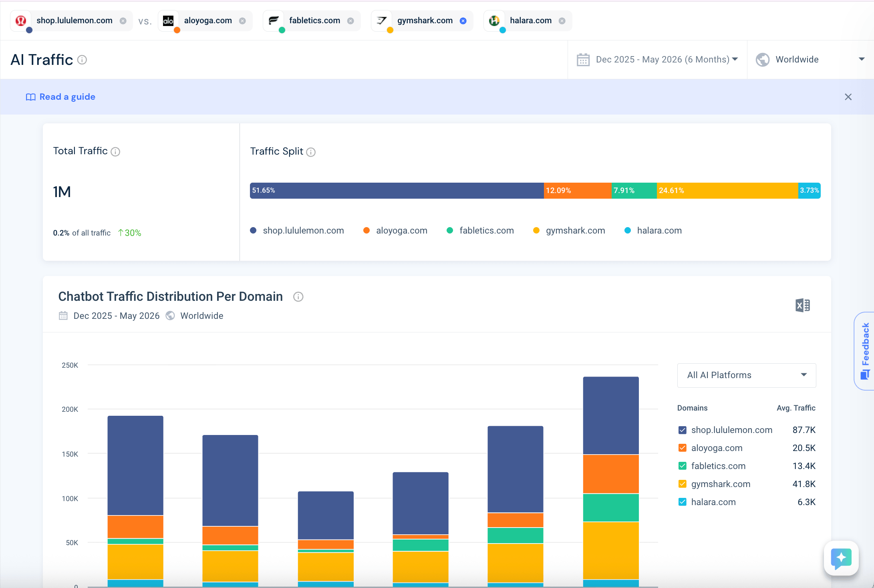Image resolution: width=874 pixels, height=588 pixels.
Task: Click the 41.8K gymshark average traffic value
Action: [804, 484]
